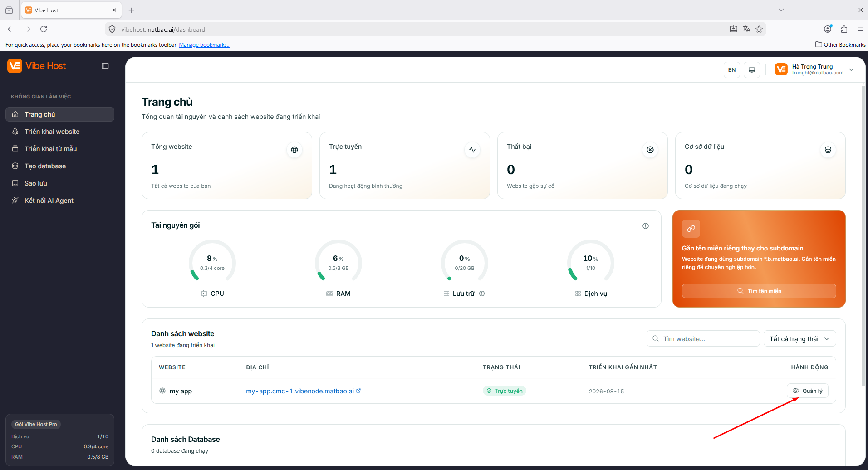Click the Manage bookmarks link

click(x=205, y=45)
